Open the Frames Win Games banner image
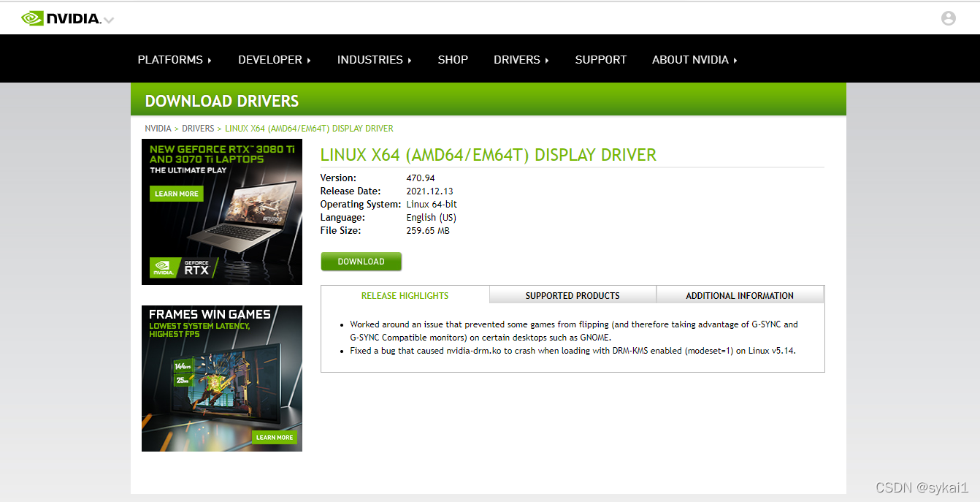980x502 pixels. click(x=222, y=379)
